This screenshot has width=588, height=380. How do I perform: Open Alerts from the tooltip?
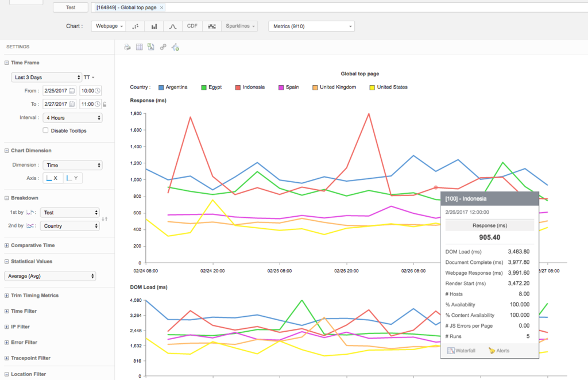pos(499,351)
